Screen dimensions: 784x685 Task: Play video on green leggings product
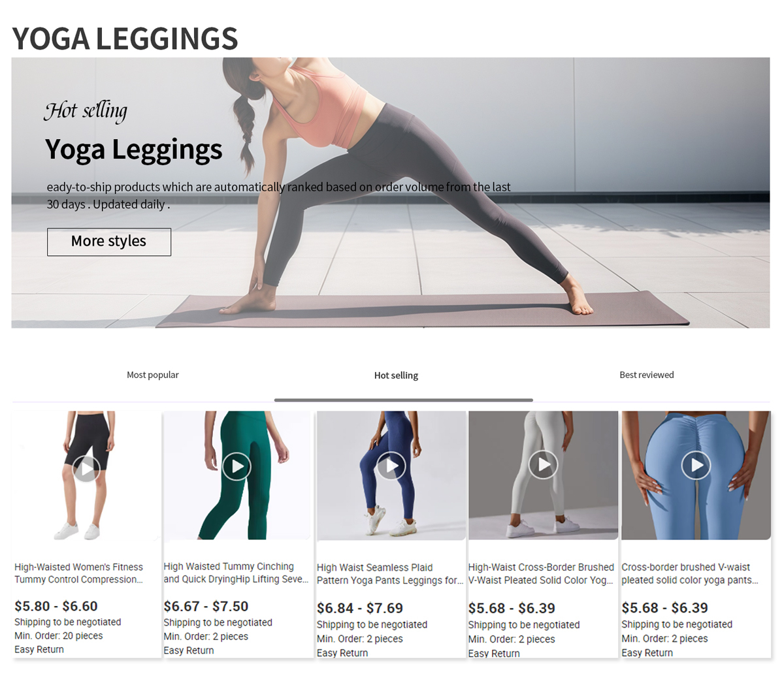coord(237,466)
